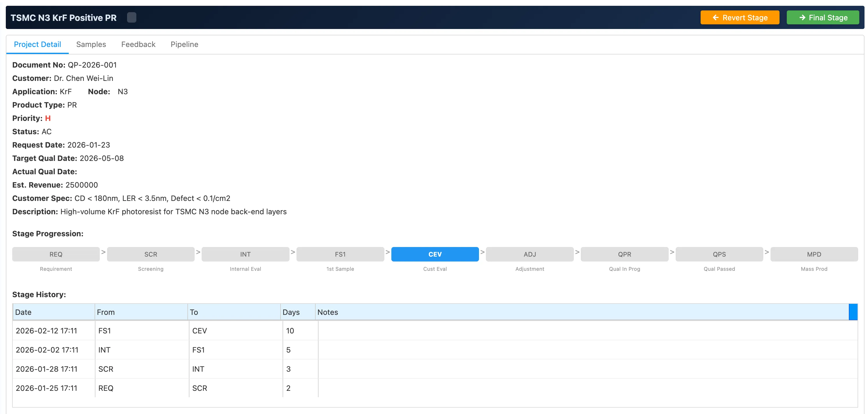
Task: Click the QPR Qual In Prog stage
Action: [624, 254]
